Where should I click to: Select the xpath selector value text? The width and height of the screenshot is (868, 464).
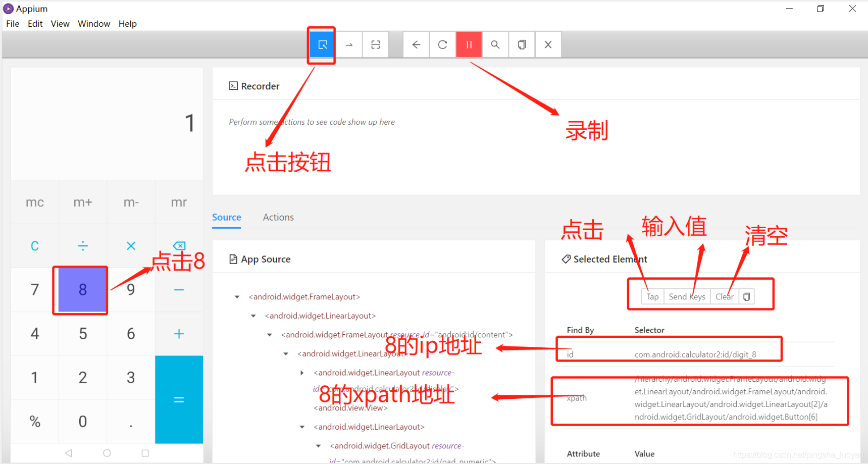point(731,398)
